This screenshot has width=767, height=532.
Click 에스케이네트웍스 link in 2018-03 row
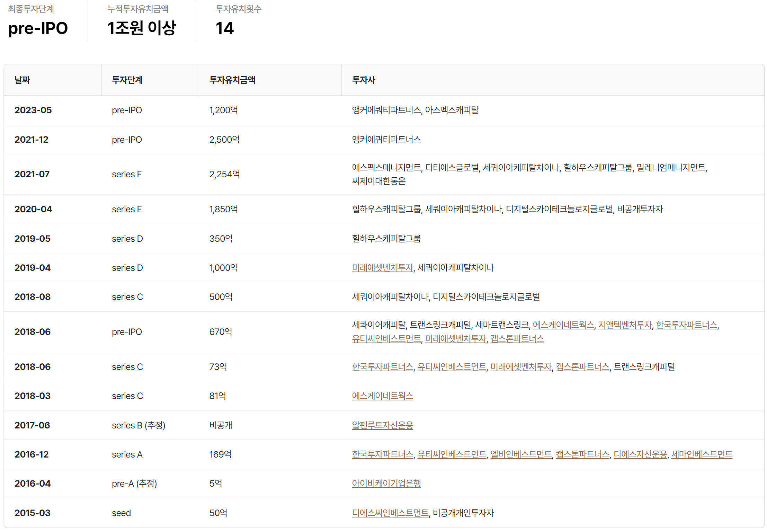coord(382,396)
